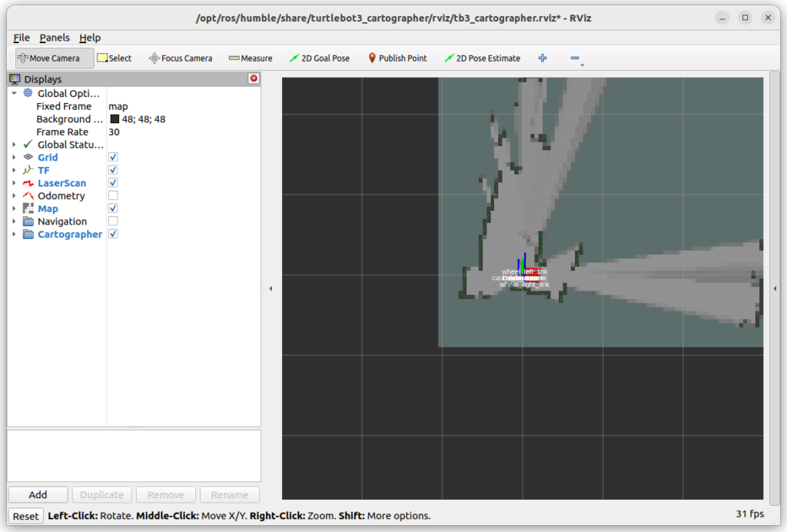The height and width of the screenshot is (532, 787).
Task: Enable the Odometry display checkbox
Action: [113, 196]
